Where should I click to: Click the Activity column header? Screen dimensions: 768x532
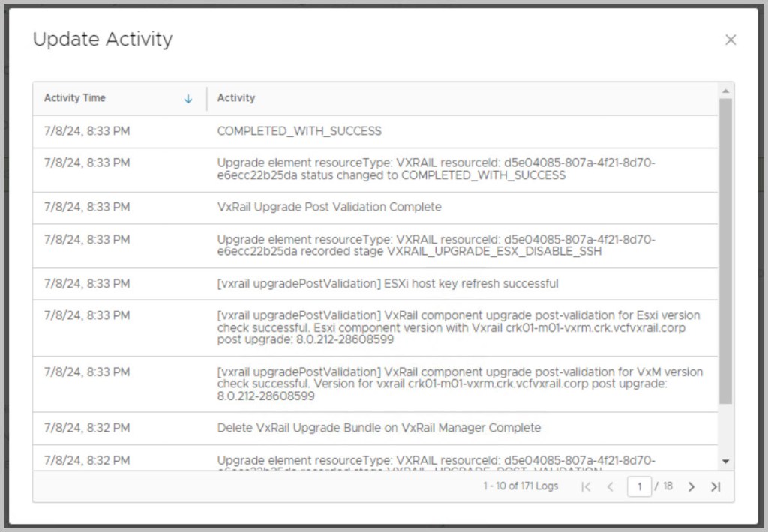point(236,98)
